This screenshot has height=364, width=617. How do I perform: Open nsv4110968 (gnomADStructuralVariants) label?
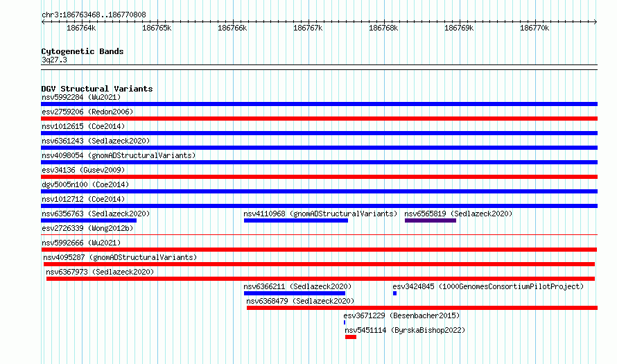click(320, 214)
